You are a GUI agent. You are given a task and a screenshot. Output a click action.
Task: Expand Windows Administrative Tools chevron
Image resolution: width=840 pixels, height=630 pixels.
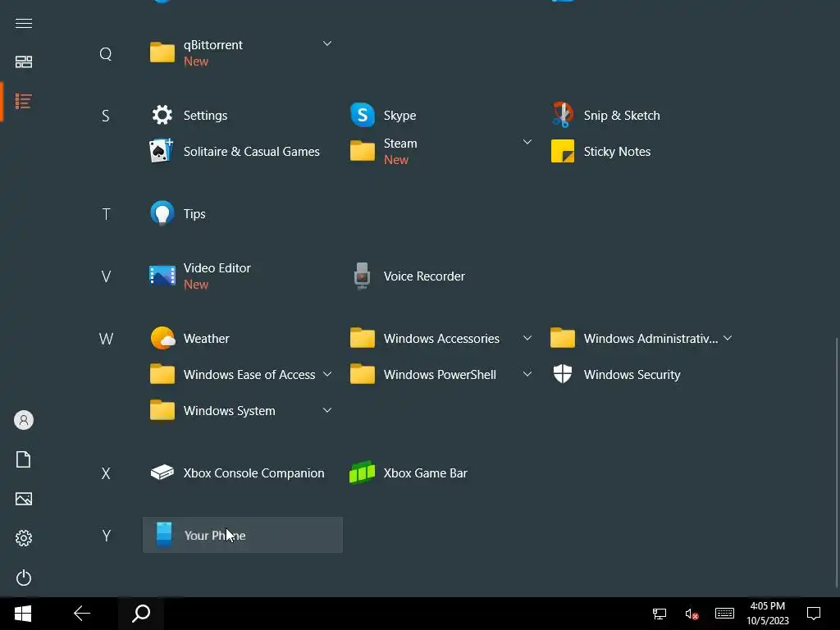728,338
